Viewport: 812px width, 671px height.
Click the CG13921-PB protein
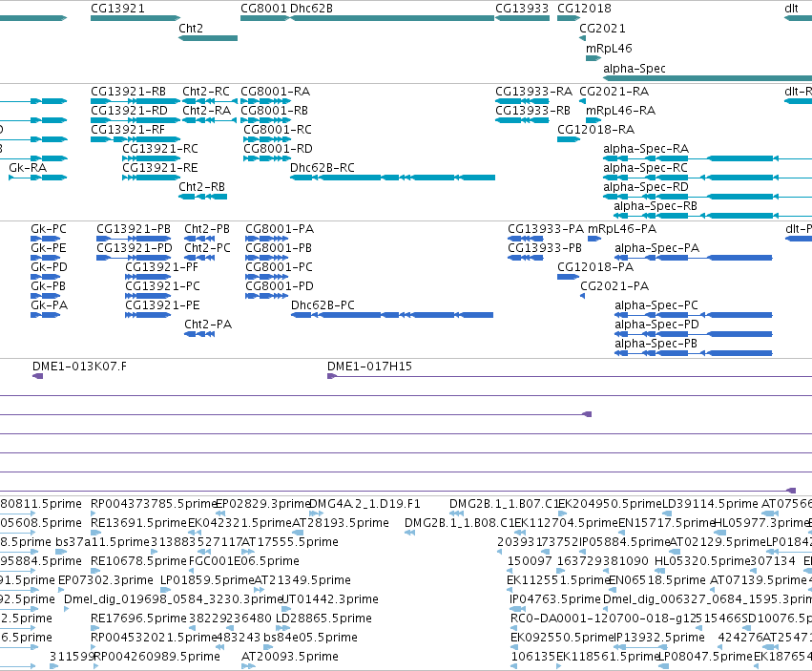pos(134,239)
